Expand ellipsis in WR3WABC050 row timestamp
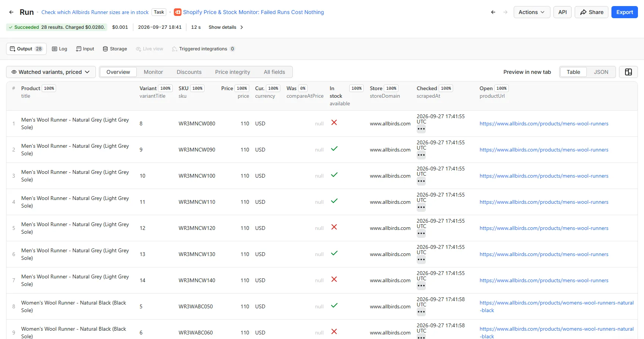Screen dimensions: 644x339 coord(421,312)
